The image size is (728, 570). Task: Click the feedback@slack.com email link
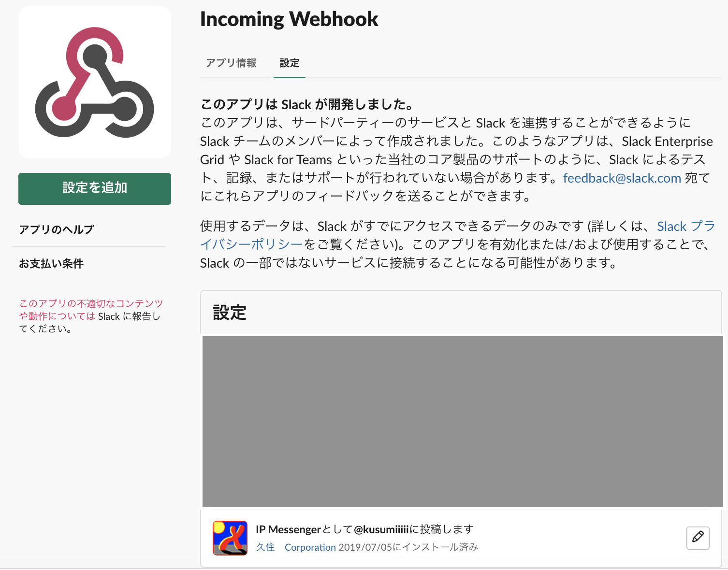click(622, 178)
